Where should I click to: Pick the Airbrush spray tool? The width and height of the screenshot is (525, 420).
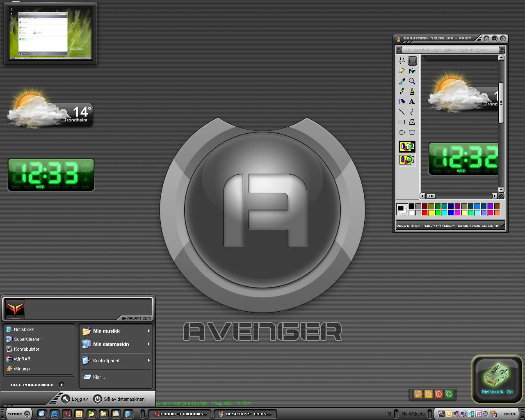pos(402,101)
